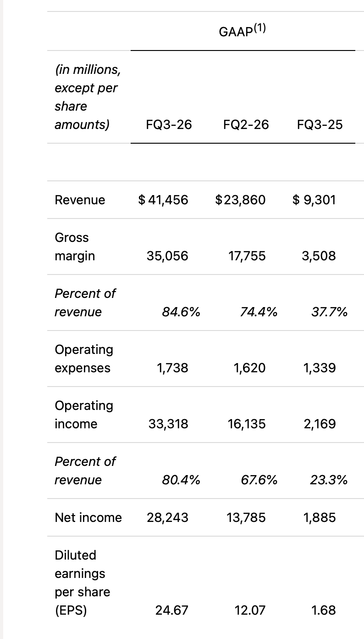Select net income value 1,885
The width and height of the screenshot is (364, 639).
(320, 517)
